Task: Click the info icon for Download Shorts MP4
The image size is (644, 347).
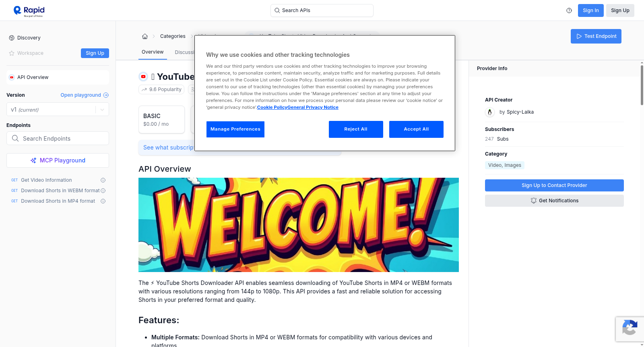Action: [103, 201]
